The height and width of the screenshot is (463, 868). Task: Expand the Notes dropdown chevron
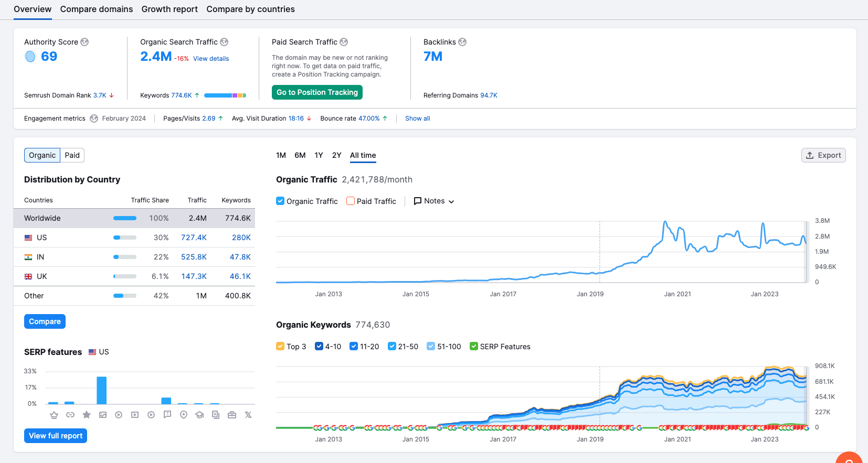click(451, 201)
